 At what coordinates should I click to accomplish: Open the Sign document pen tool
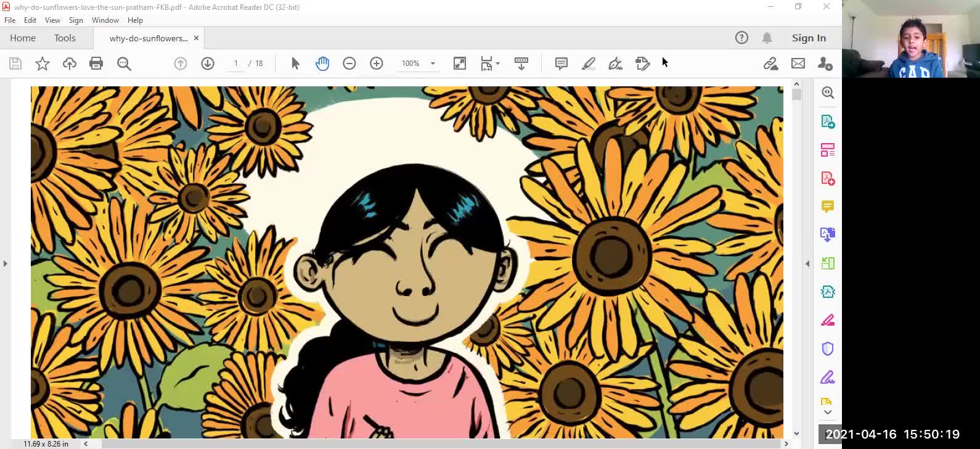[615, 64]
